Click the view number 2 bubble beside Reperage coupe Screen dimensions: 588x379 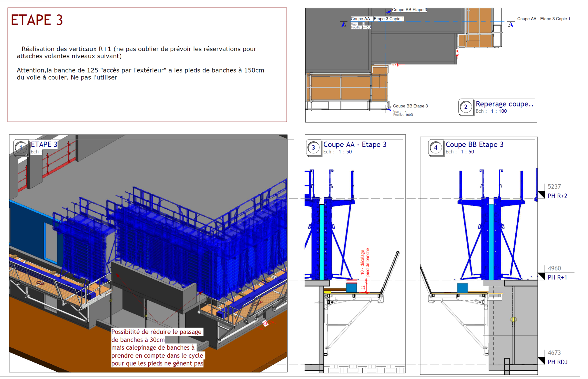tap(466, 107)
